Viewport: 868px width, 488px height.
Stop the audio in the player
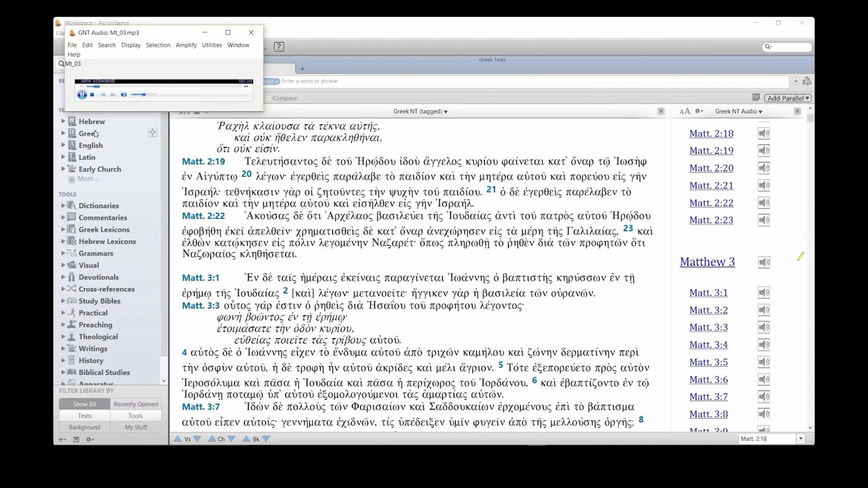[92, 94]
